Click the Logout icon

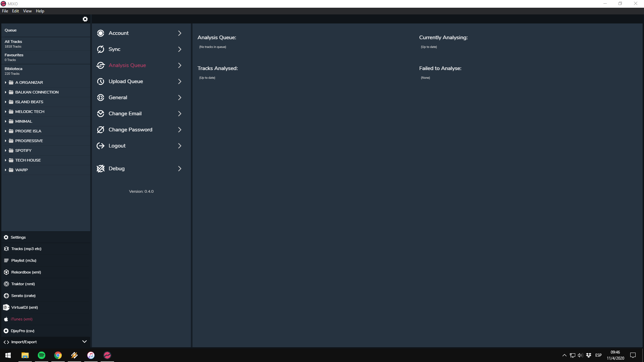click(101, 146)
